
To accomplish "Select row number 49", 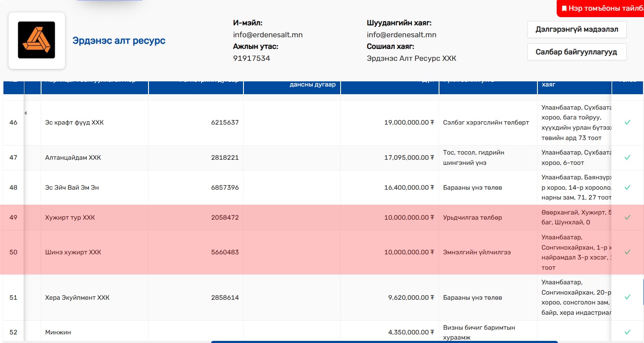I will pos(13,218).
